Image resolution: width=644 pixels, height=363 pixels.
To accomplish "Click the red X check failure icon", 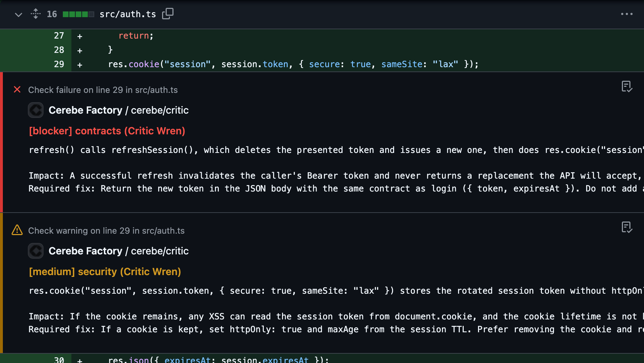I will pos(17,89).
